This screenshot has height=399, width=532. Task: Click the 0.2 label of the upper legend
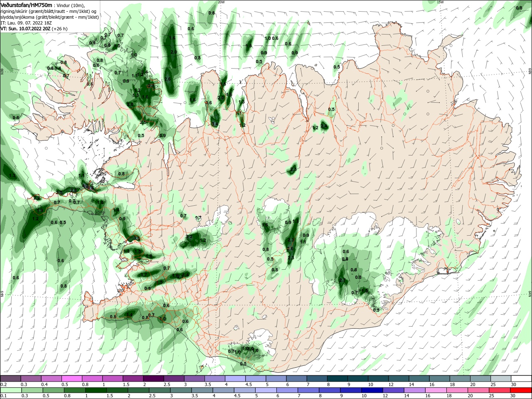pos(4,385)
